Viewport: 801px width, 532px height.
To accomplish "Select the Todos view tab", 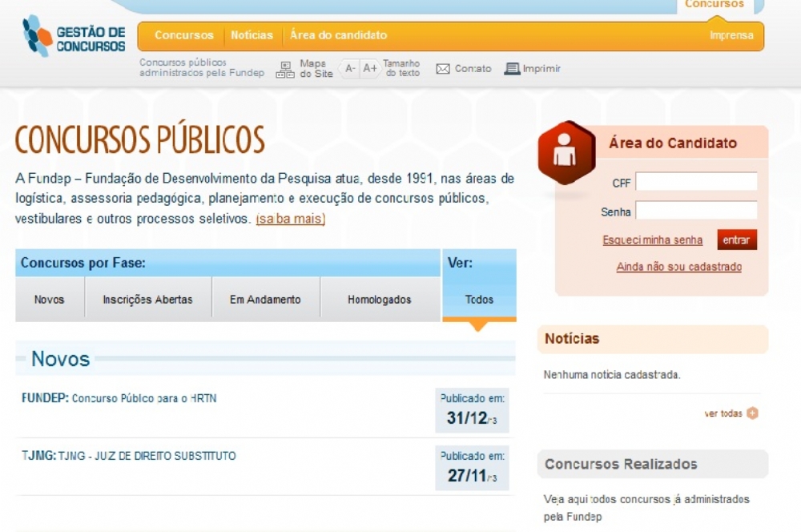I will [x=479, y=300].
